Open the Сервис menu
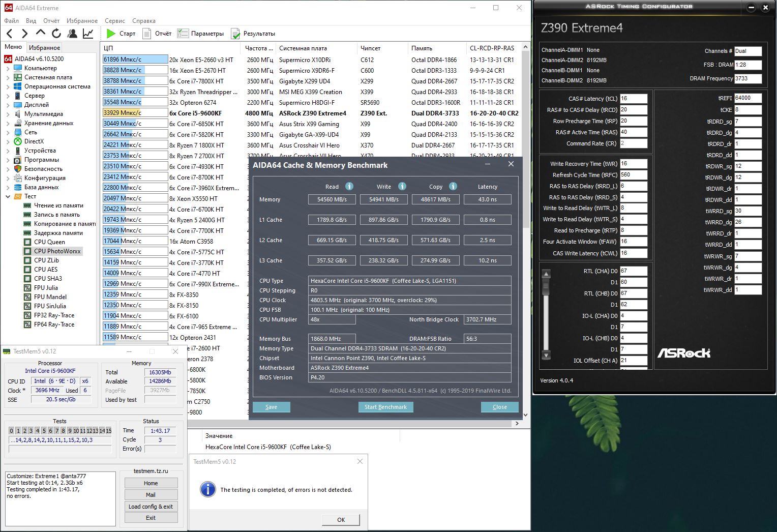 point(115,21)
